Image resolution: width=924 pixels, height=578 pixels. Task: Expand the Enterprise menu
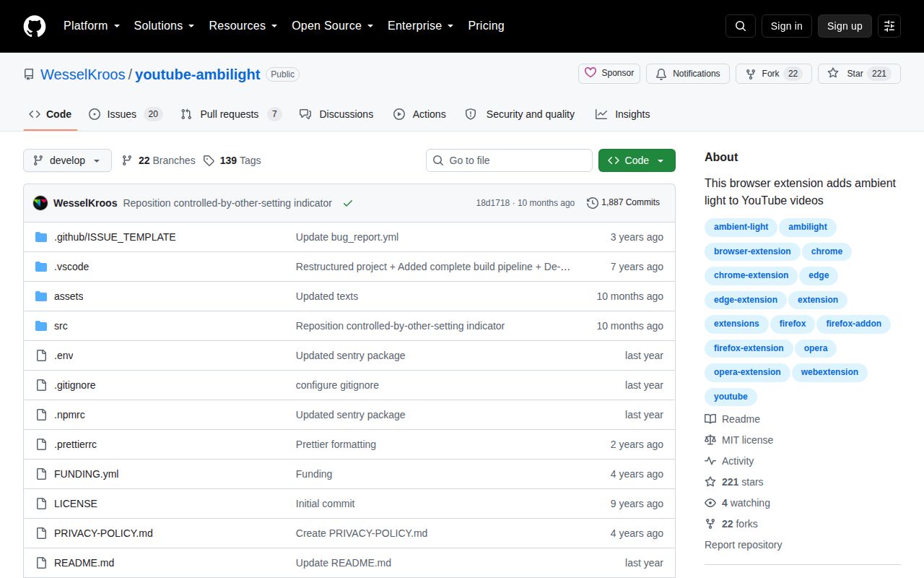click(x=420, y=26)
